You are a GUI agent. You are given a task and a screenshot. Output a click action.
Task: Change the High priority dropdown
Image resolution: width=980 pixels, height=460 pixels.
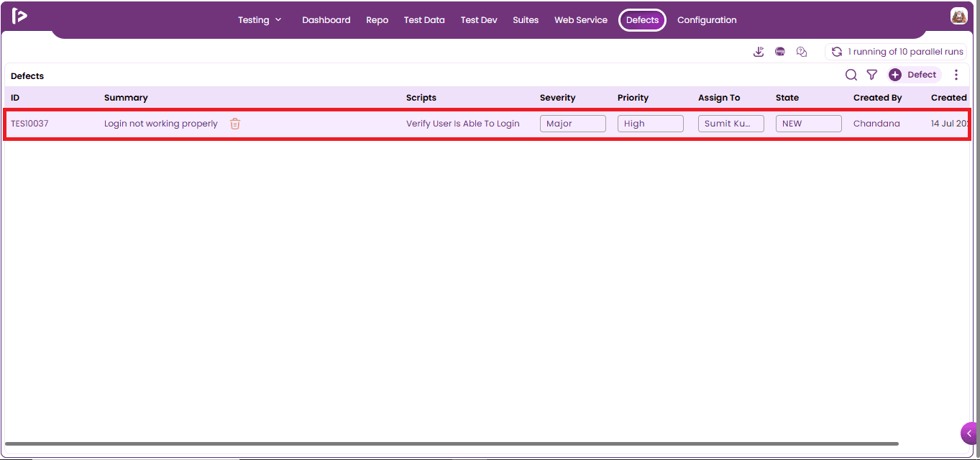(651, 124)
